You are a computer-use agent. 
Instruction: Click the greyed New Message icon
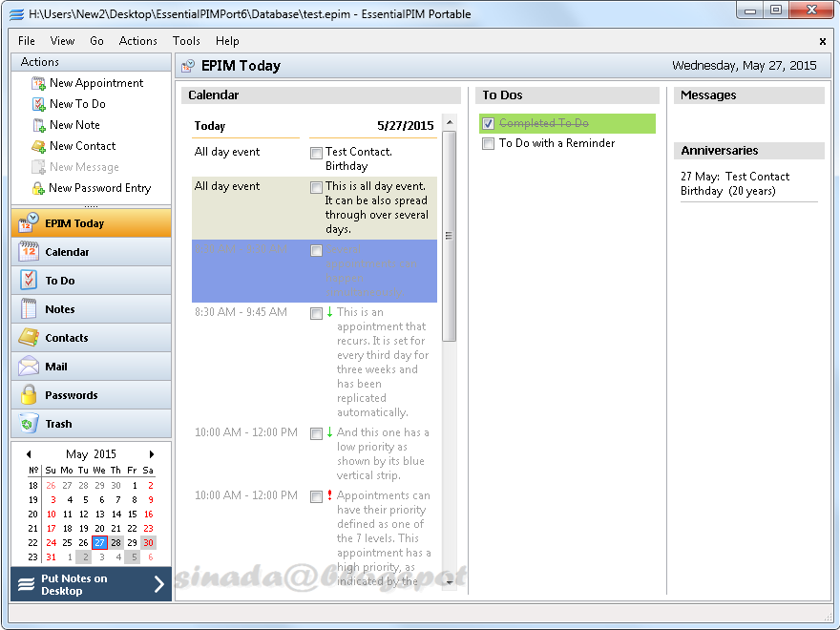(38, 167)
